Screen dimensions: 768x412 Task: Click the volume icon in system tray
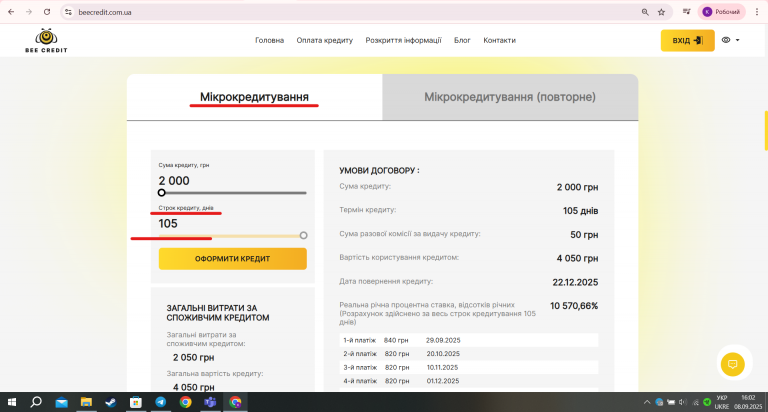[x=683, y=402]
